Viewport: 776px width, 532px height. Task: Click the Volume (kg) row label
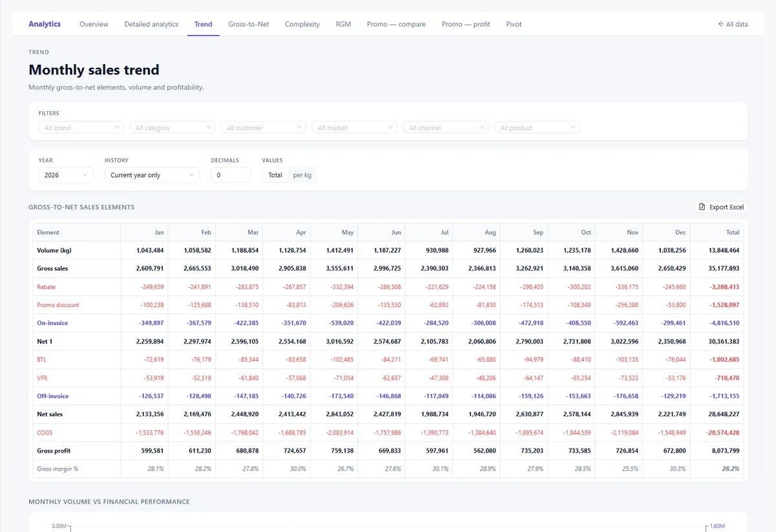point(54,250)
